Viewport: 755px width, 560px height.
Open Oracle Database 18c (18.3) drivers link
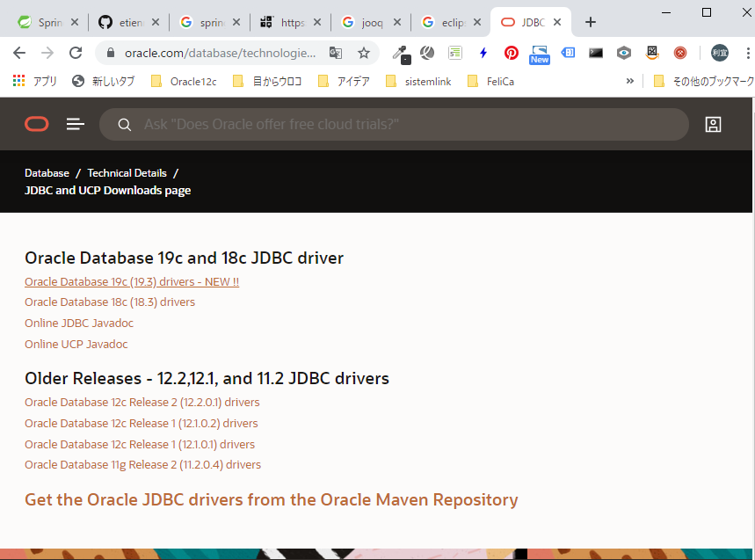110,302
